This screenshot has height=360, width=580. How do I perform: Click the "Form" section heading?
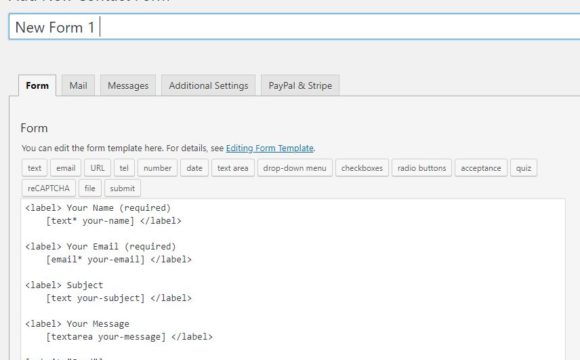(x=34, y=128)
